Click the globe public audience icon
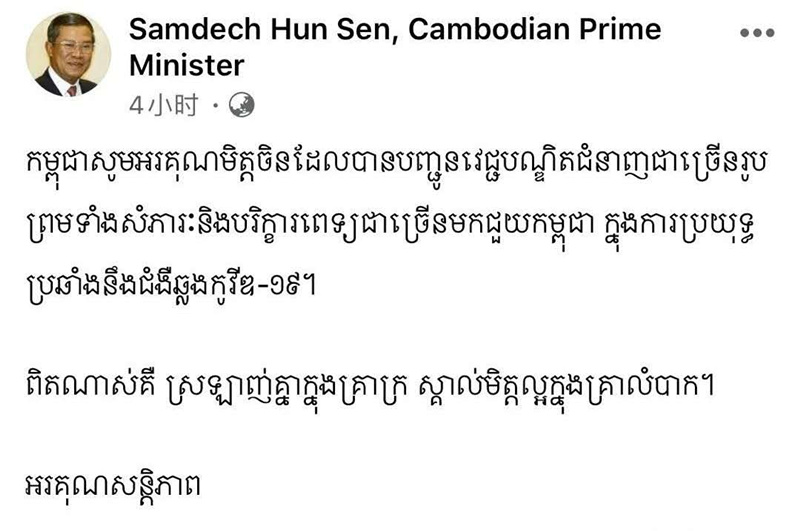The image size is (800, 531). pyautogui.click(x=242, y=103)
